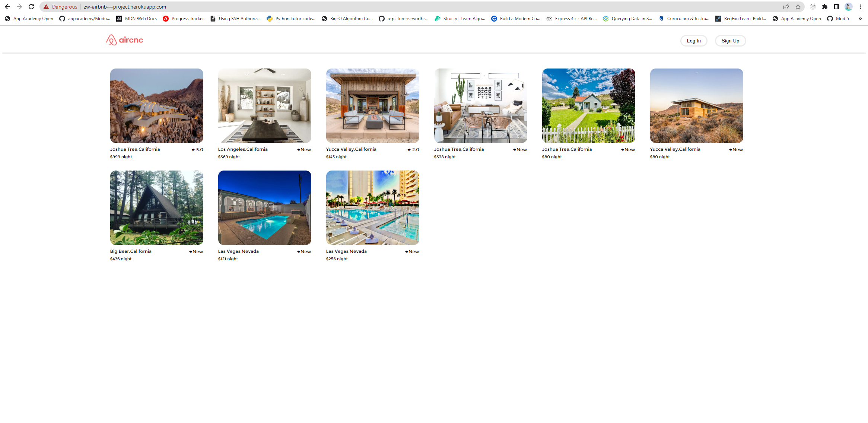Image resolution: width=868 pixels, height=423 pixels.
Task: Open the Progress Tracker bookmark
Action: click(x=184, y=19)
